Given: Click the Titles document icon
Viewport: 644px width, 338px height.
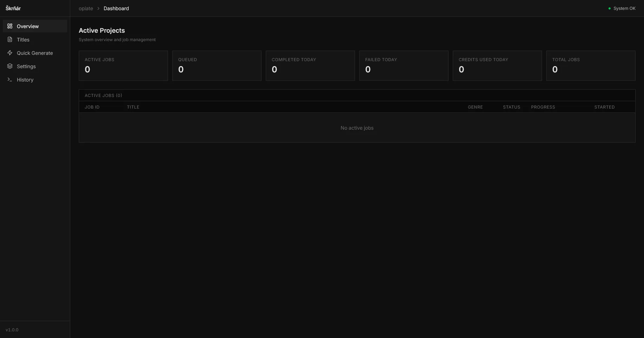Looking at the screenshot, I should (x=10, y=39).
